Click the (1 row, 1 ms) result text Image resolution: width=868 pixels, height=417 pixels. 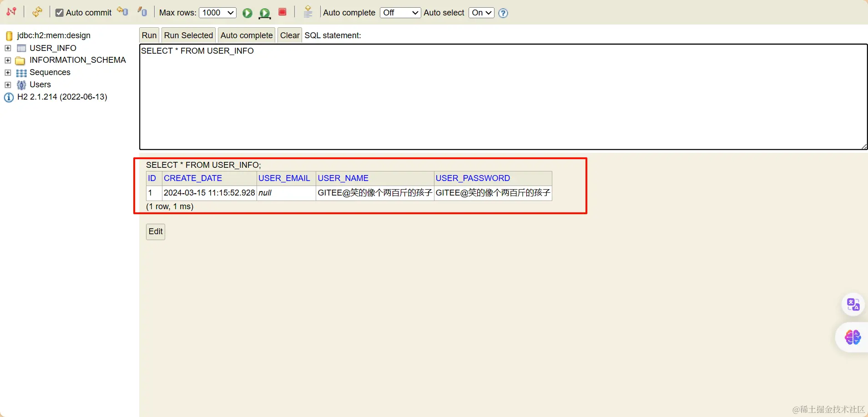(170, 206)
